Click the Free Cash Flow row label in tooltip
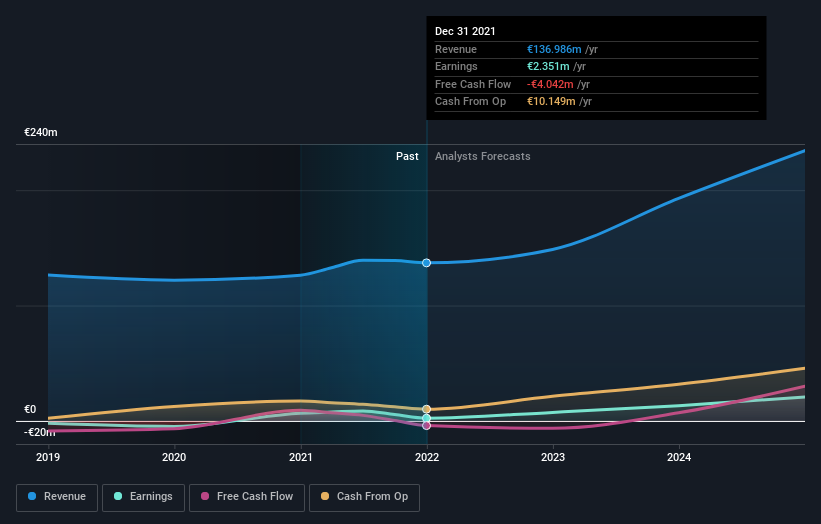This screenshot has width=821, height=524. click(x=473, y=84)
